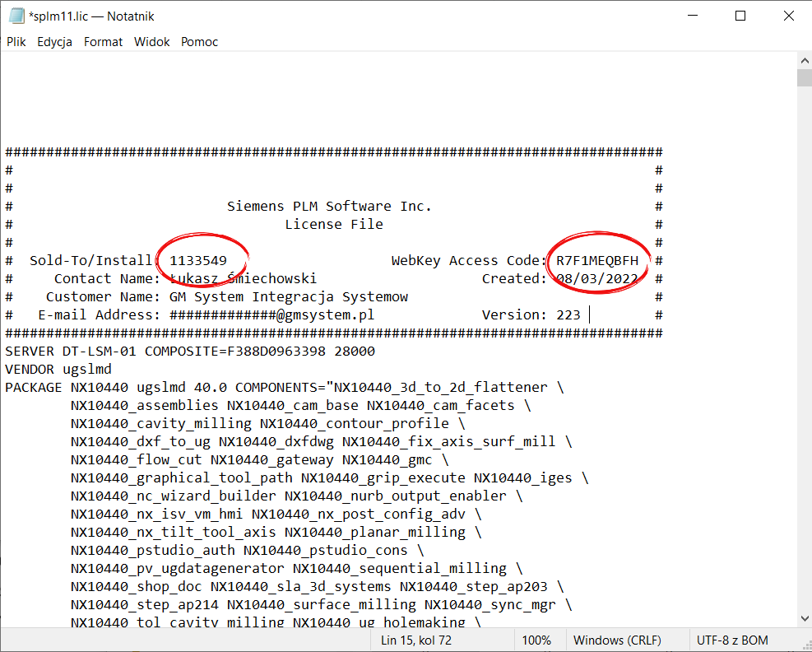Click NX10440_cam_facets text
The width and height of the screenshot is (812, 652).
441,405
